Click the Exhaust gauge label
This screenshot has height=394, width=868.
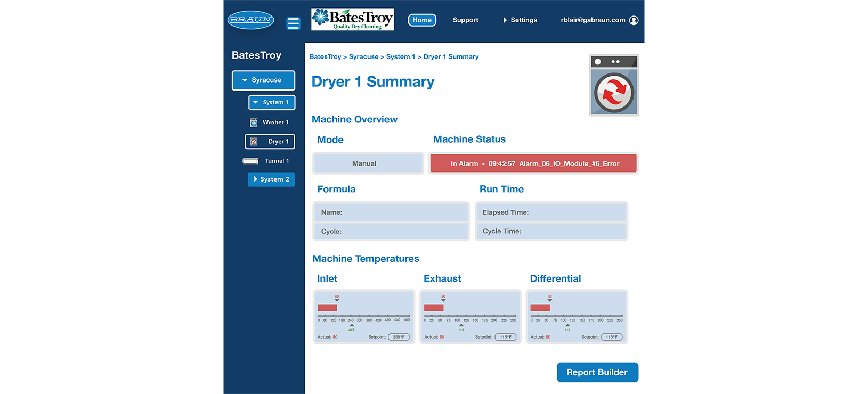point(442,278)
